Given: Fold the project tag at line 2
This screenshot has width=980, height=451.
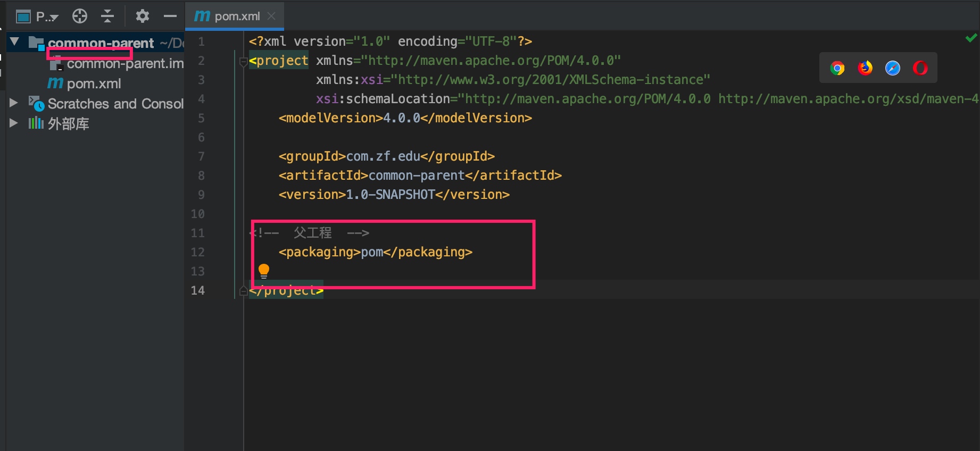Looking at the screenshot, I should (243, 61).
